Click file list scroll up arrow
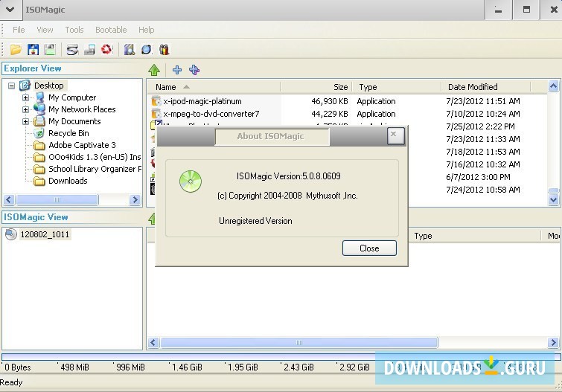 pos(553,86)
